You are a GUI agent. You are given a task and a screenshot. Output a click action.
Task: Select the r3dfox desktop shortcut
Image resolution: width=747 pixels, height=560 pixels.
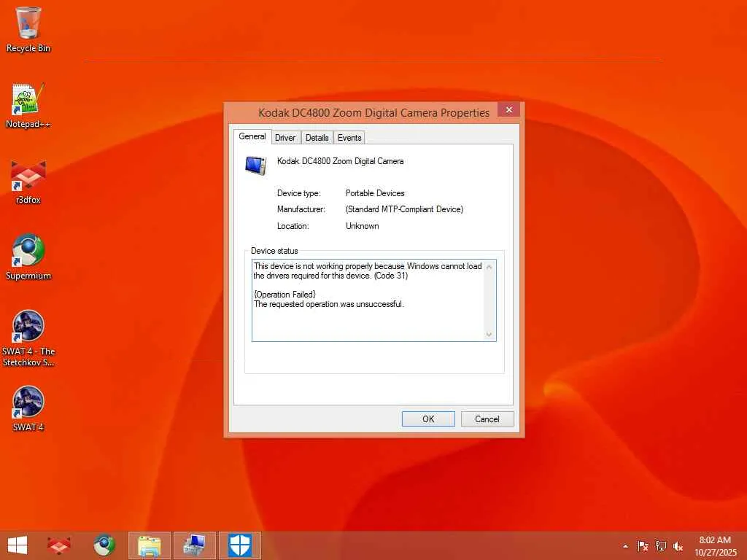28,182
